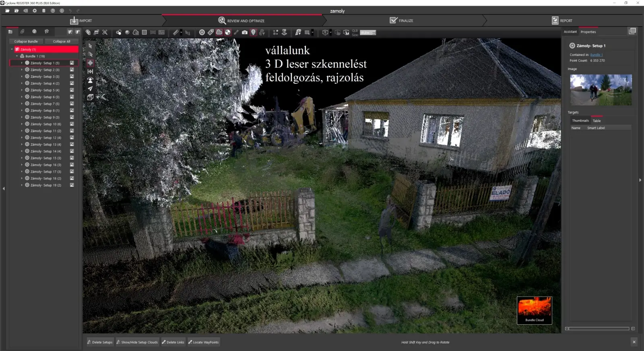Select the arrow pick mode tool
Image resolution: width=644 pixels, height=351 pixels.
[90, 46]
